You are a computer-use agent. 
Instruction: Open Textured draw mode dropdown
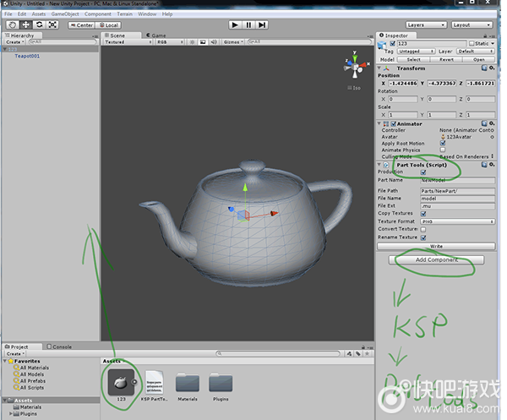[x=128, y=42]
